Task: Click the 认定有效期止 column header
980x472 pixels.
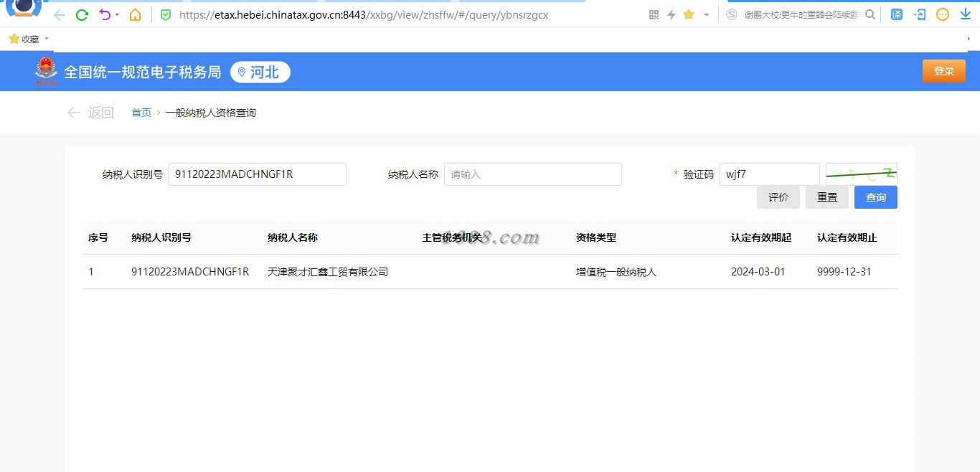Action: [x=847, y=237]
